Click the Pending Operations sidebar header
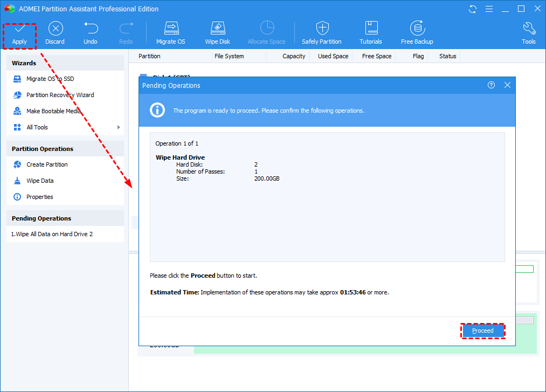This screenshot has width=546, height=392. [x=65, y=218]
